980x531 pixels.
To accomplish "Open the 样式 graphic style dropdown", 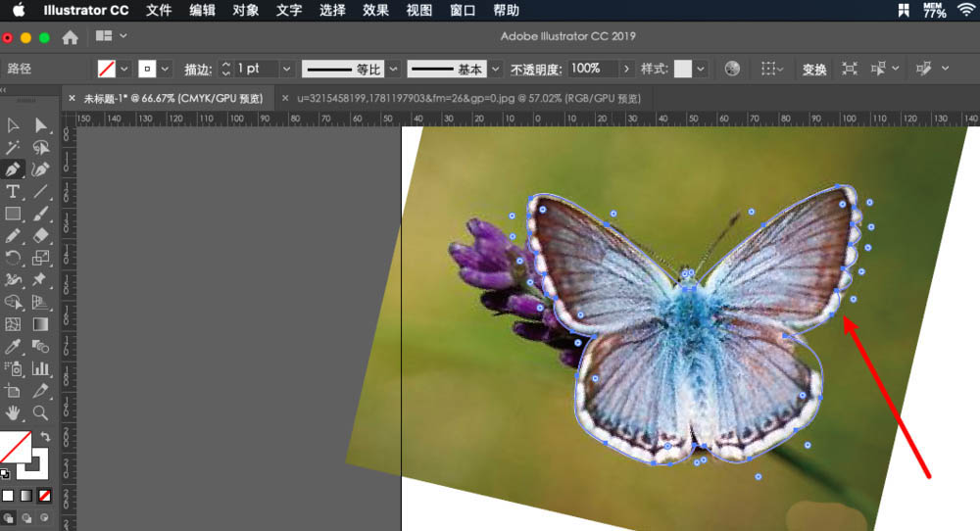I will tap(702, 69).
